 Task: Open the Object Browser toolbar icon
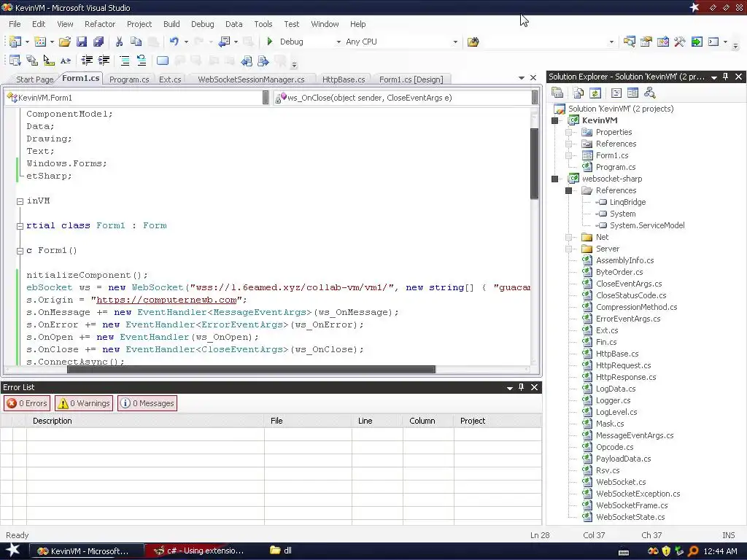point(662,42)
